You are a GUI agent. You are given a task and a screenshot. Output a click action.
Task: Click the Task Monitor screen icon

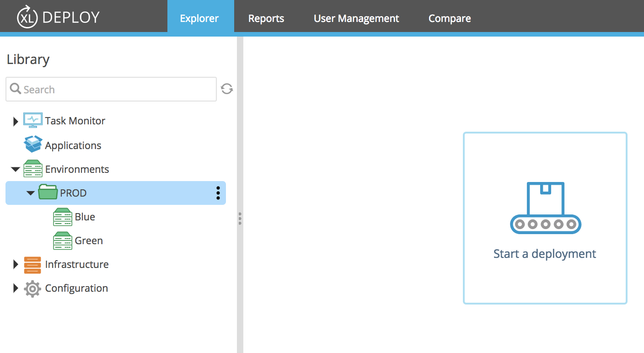33,120
